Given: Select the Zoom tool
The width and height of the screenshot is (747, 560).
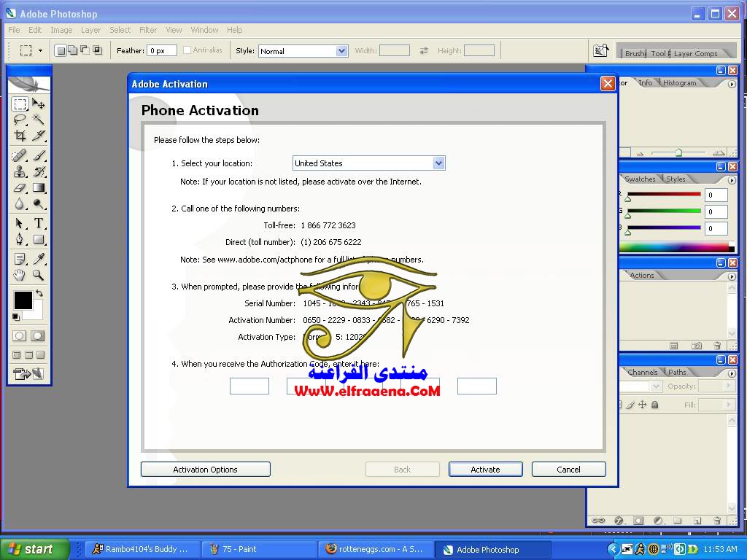Looking at the screenshot, I should coord(39,275).
